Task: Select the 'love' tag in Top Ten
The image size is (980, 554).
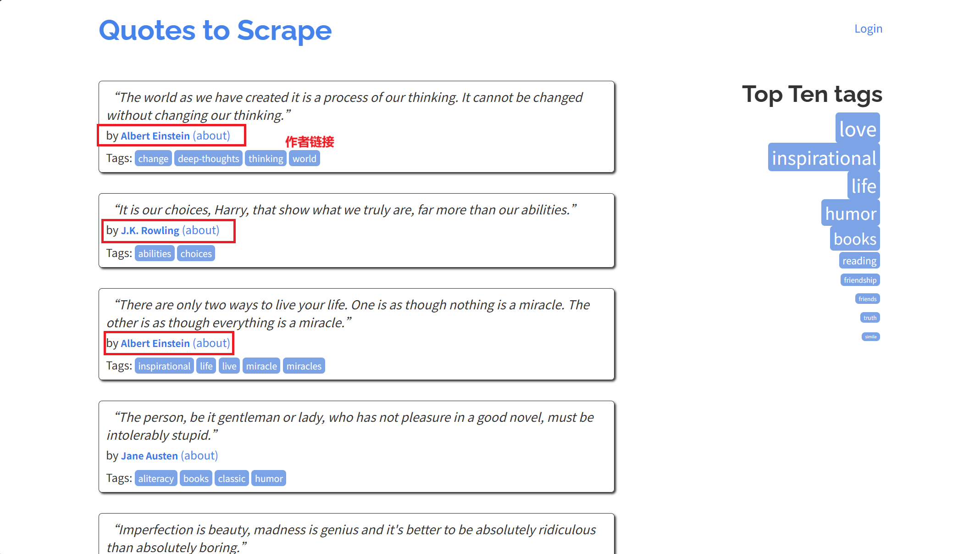Action: pos(857,129)
